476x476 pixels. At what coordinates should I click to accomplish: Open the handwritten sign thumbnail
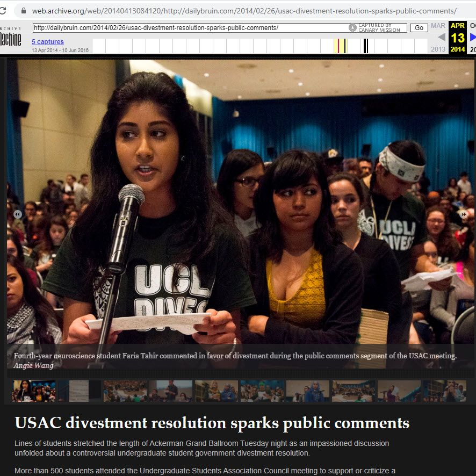[79, 391]
